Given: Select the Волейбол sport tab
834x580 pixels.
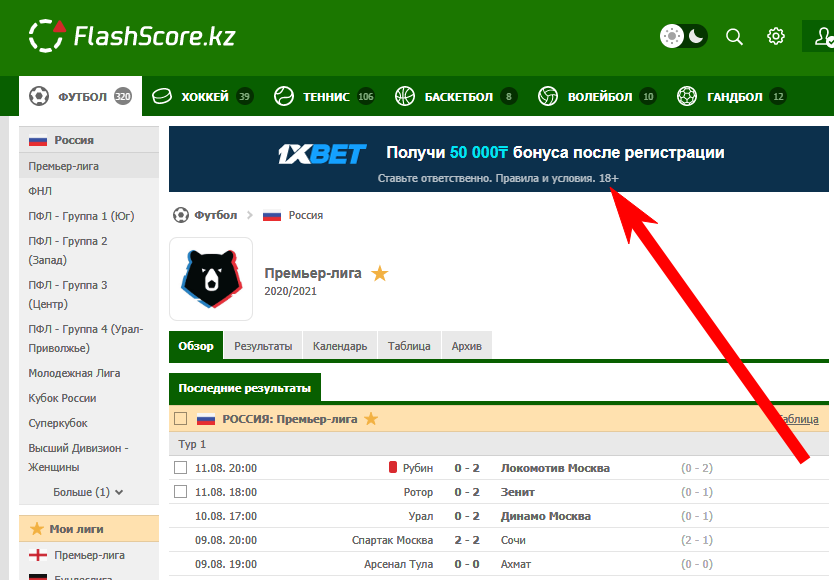Looking at the screenshot, I should (597, 96).
